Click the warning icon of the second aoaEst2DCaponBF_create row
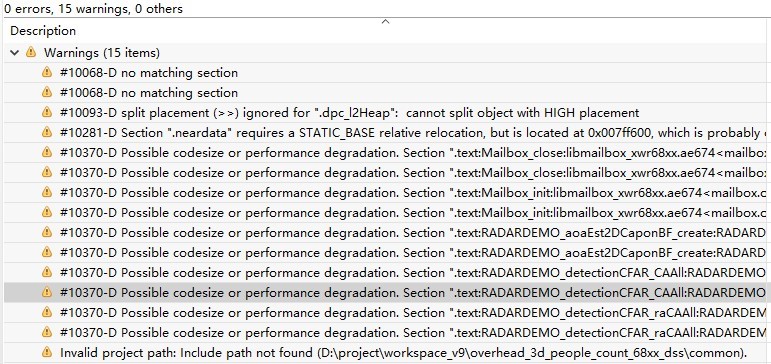 (x=47, y=252)
